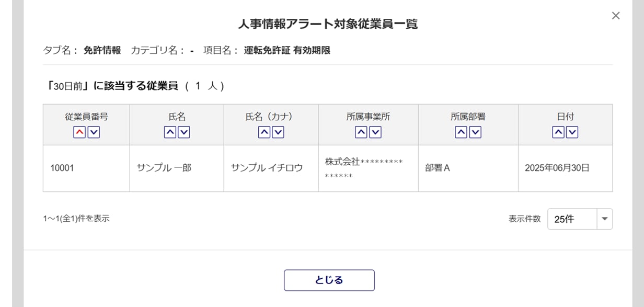Click the とじる button
Viewport: 644px width, 307px height.
point(329,280)
